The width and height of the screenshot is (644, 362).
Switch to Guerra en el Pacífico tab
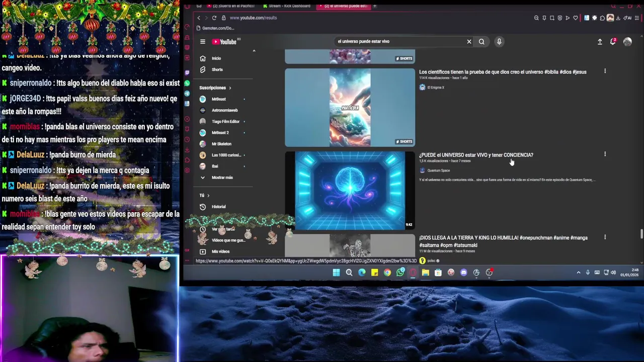(231, 6)
